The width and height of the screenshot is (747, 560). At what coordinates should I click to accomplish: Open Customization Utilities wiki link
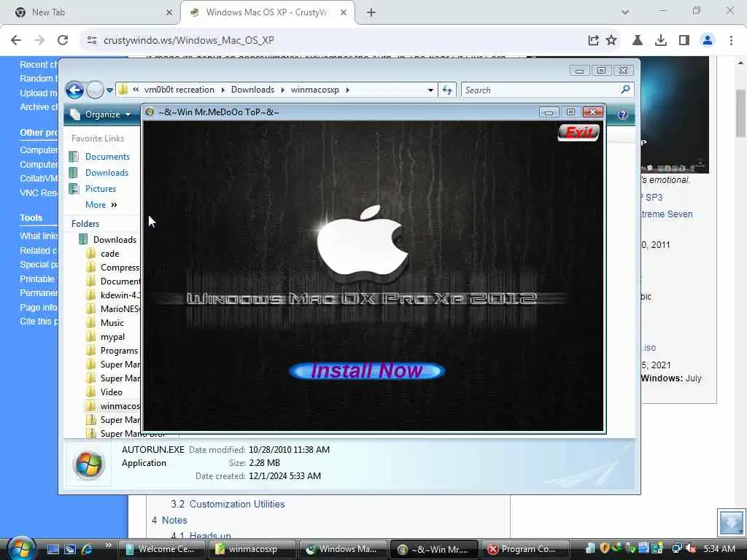pos(237,505)
